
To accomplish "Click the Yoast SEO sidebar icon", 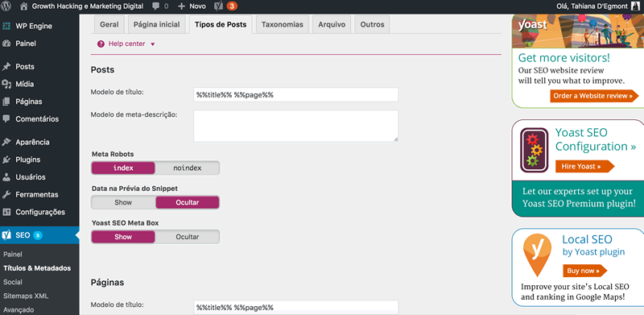I will (x=6, y=235).
